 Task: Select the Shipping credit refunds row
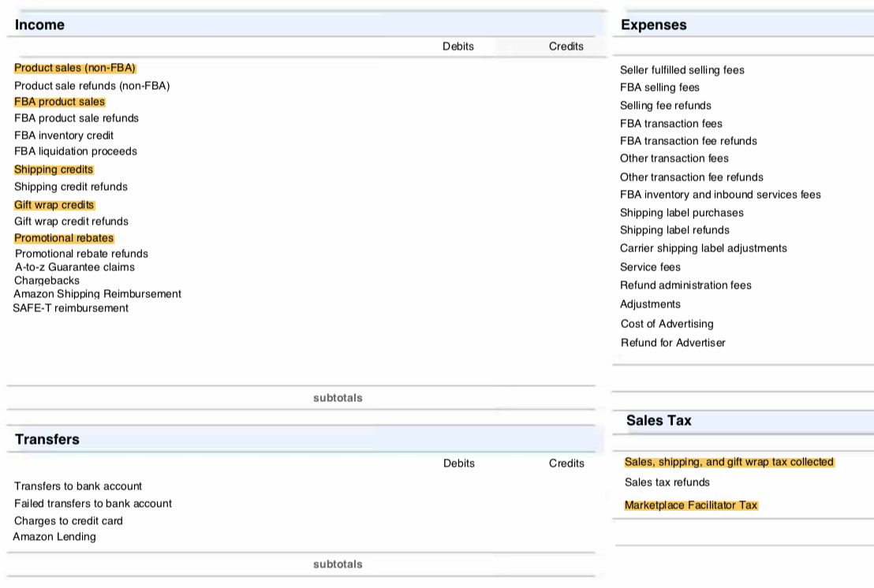71,187
